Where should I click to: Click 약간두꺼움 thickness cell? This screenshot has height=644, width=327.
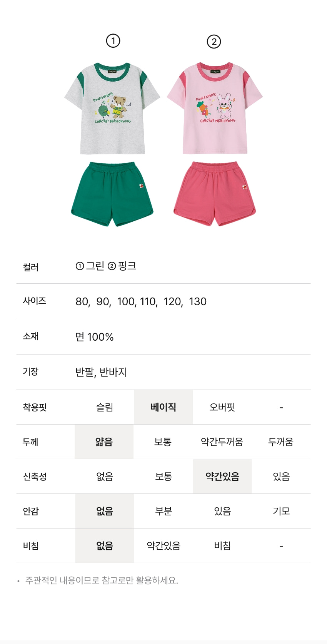(x=222, y=442)
